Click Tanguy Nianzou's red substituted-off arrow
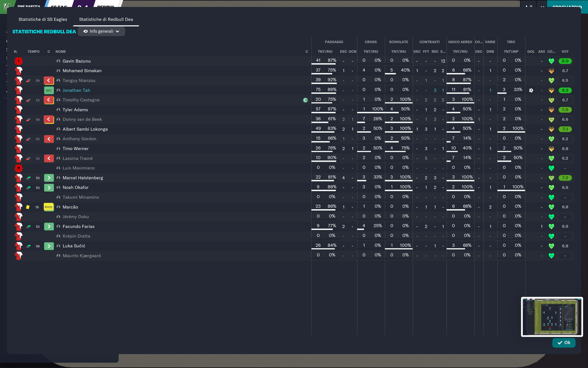This screenshot has height=368, width=588. coord(49,80)
